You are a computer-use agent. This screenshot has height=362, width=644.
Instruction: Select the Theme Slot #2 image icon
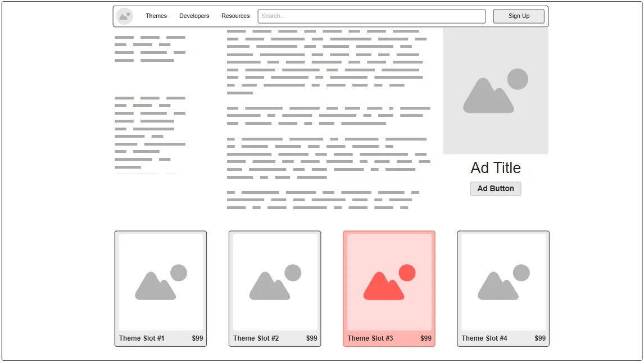pyautogui.click(x=275, y=282)
